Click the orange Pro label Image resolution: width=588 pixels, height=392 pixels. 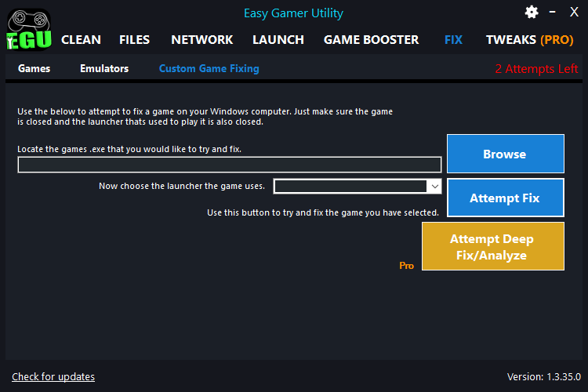(406, 266)
